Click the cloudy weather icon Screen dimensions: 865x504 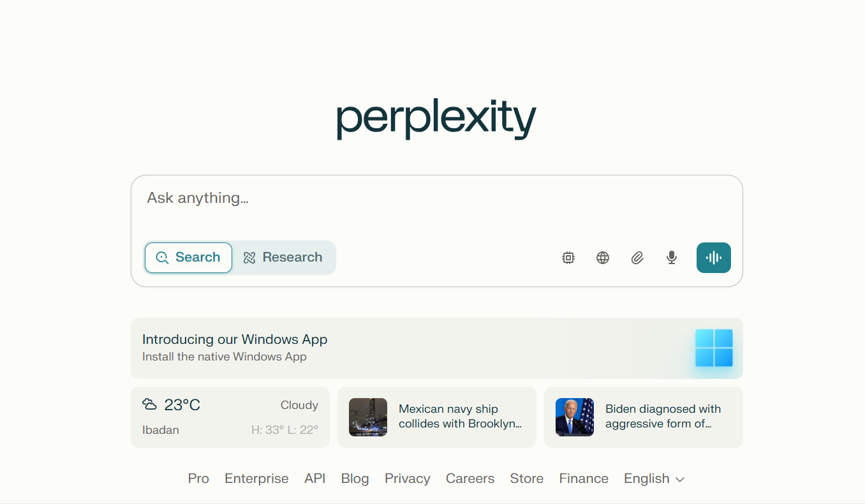pos(151,404)
